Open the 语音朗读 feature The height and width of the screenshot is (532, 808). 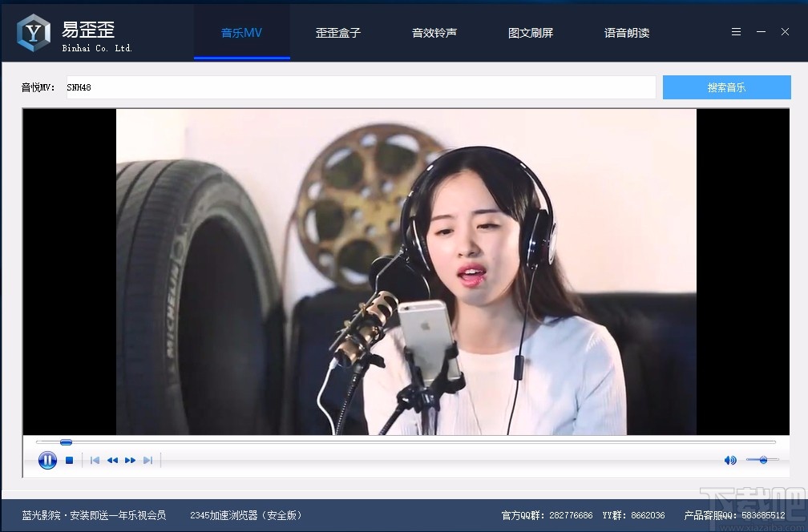click(627, 33)
